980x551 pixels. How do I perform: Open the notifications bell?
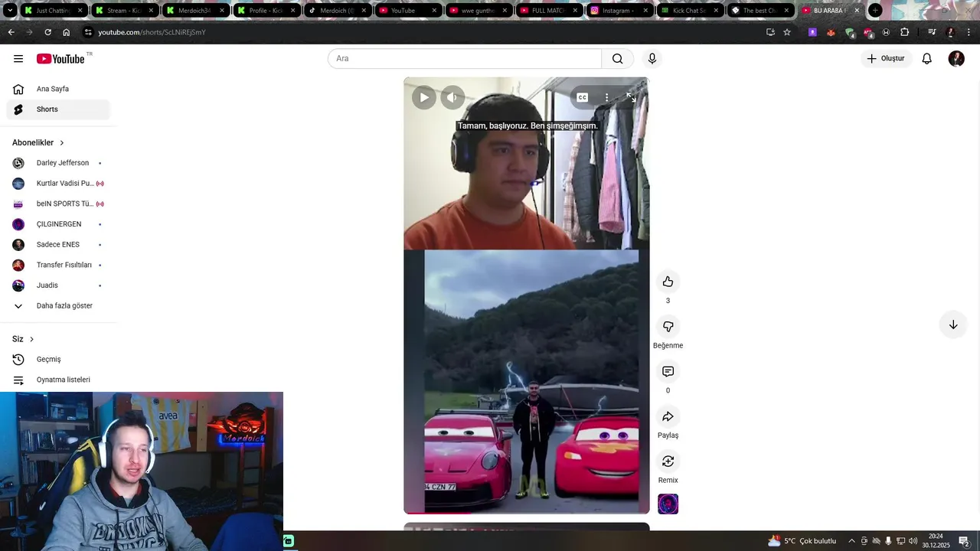coord(927,59)
